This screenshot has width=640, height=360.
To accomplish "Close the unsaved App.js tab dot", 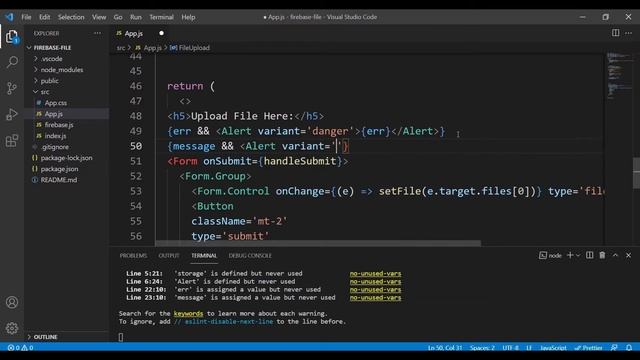I will (161, 33).
